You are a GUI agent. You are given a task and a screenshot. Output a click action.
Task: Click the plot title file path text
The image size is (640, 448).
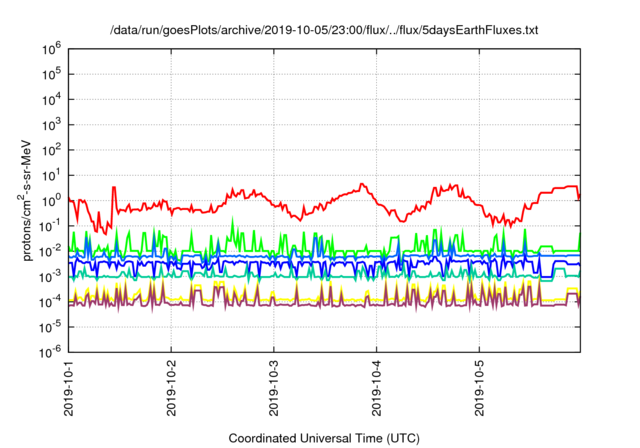coord(324,30)
